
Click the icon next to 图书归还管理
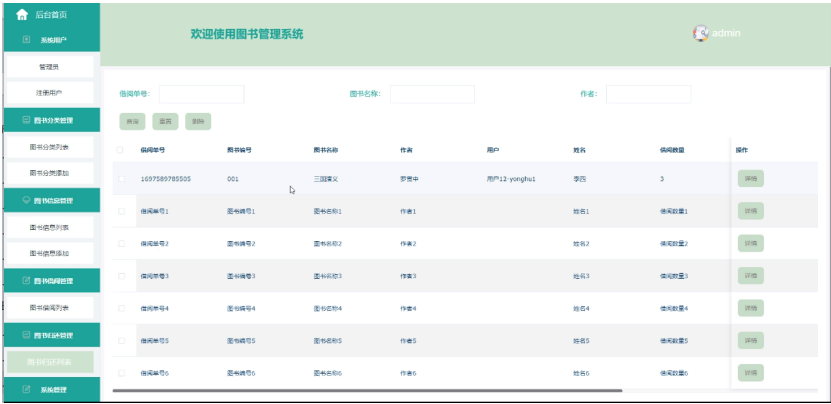click(26, 335)
